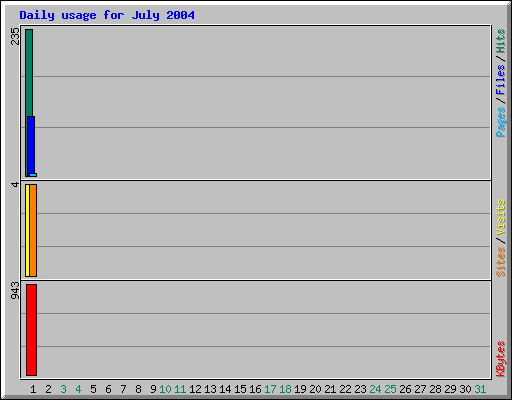Click day label 26 on the x-axis
512x400 pixels.
pos(405,389)
